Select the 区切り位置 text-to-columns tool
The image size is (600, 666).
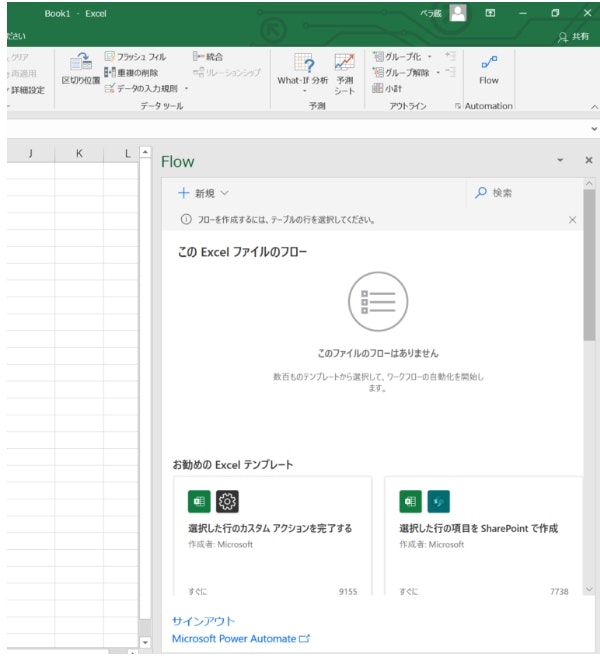click(81, 68)
